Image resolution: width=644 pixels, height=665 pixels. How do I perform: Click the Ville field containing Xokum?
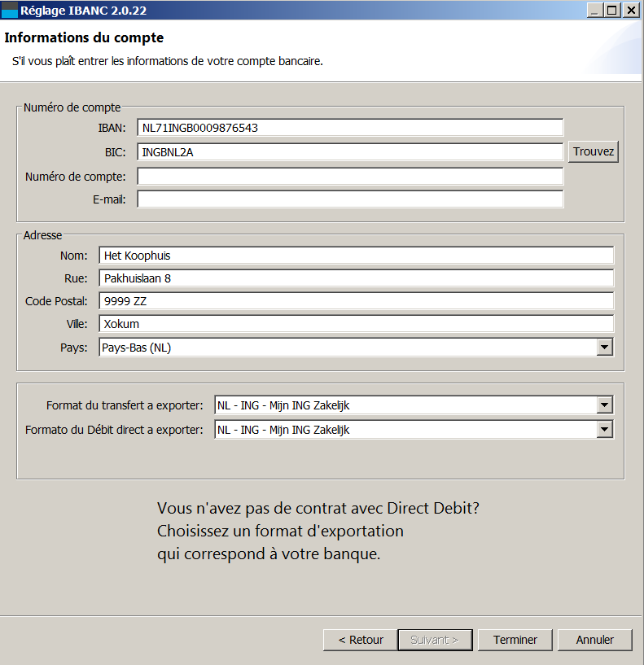click(x=356, y=324)
